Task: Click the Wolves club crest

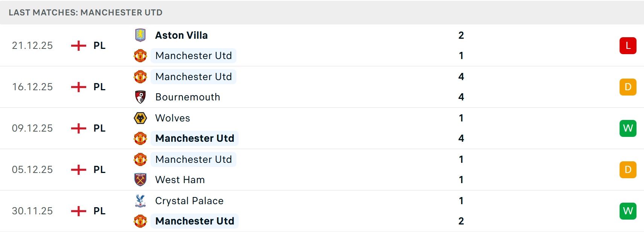Action: (x=140, y=118)
